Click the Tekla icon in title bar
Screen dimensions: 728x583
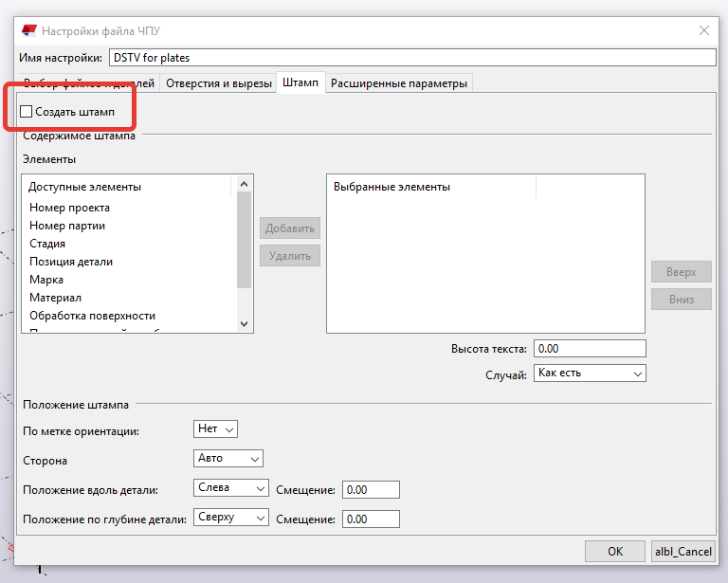click(x=29, y=30)
